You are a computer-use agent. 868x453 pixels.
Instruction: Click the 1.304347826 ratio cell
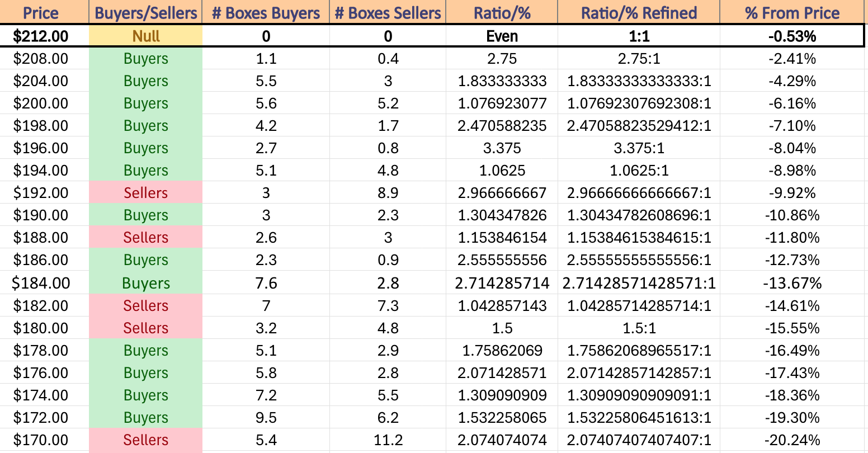tap(502, 215)
